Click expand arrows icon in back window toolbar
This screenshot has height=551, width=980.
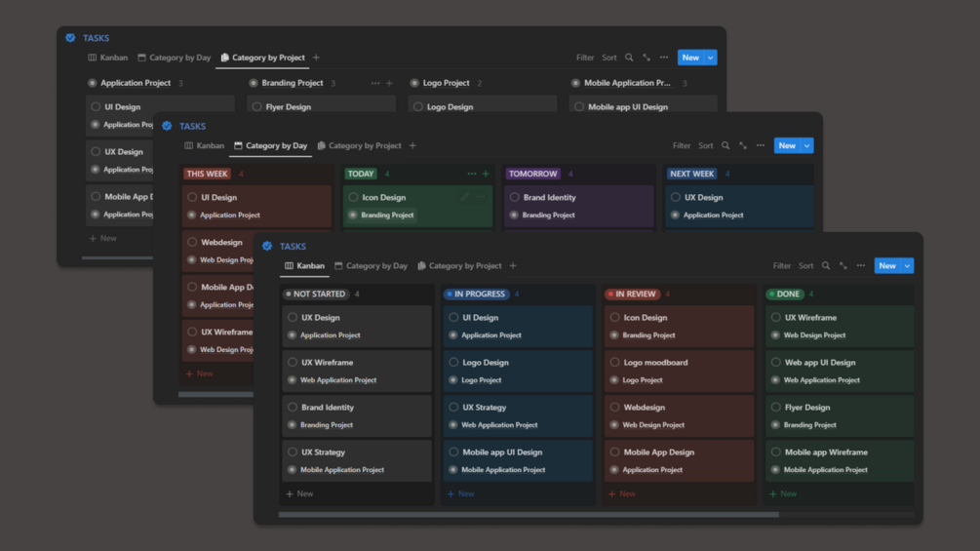point(647,58)
